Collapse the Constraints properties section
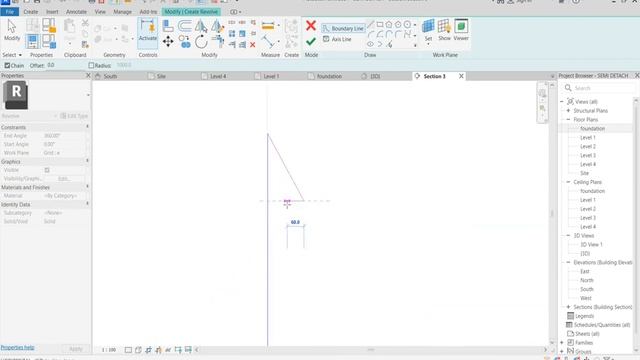The image size is (640, 360). (87, 127)
